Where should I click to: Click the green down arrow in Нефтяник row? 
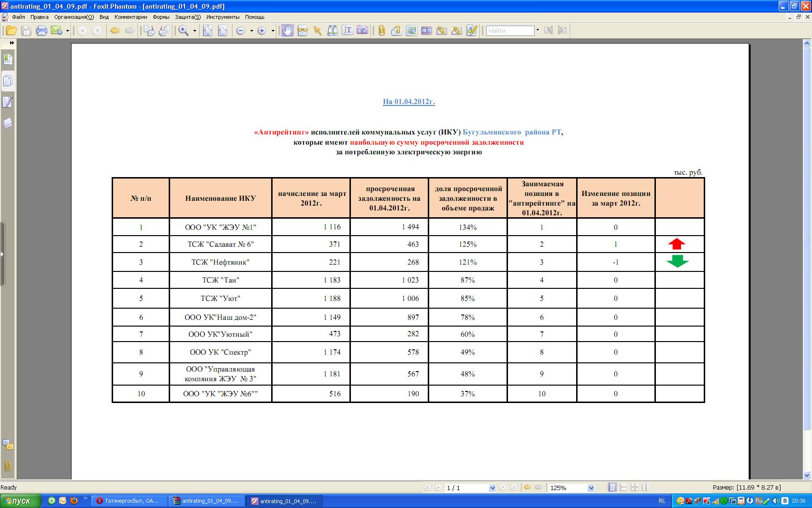[677, 261]
